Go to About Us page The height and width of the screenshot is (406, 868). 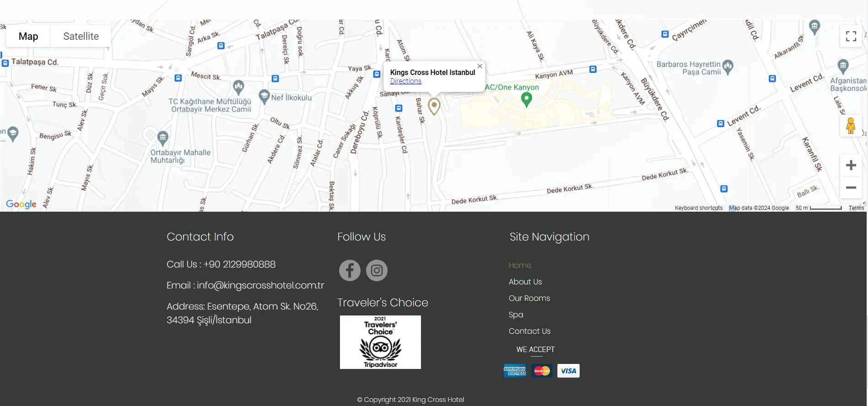tap(525, 282)
